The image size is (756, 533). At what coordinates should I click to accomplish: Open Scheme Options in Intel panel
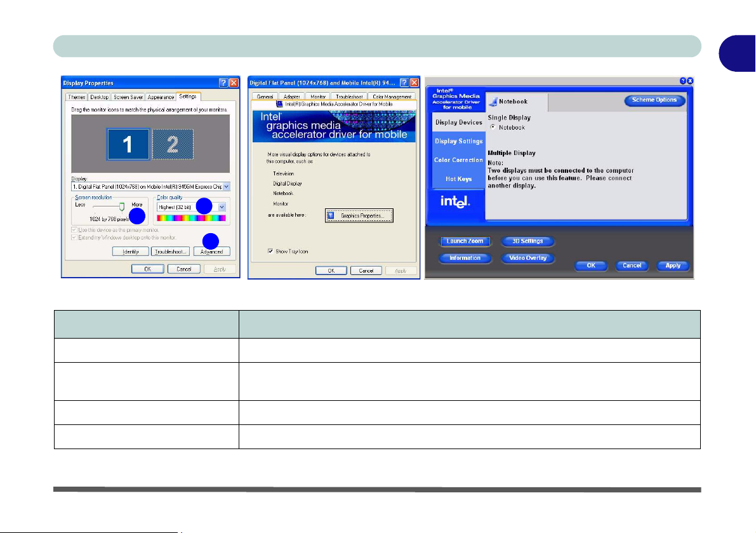coord(654,100)
